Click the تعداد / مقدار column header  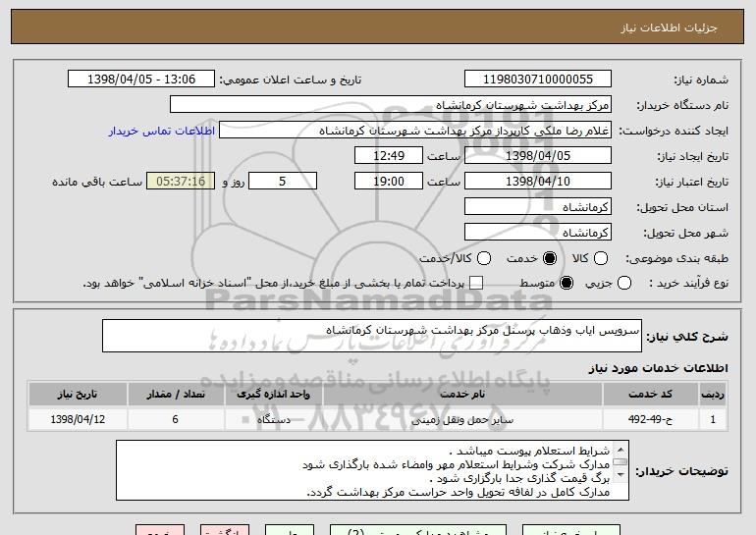[x=176, y=395]
